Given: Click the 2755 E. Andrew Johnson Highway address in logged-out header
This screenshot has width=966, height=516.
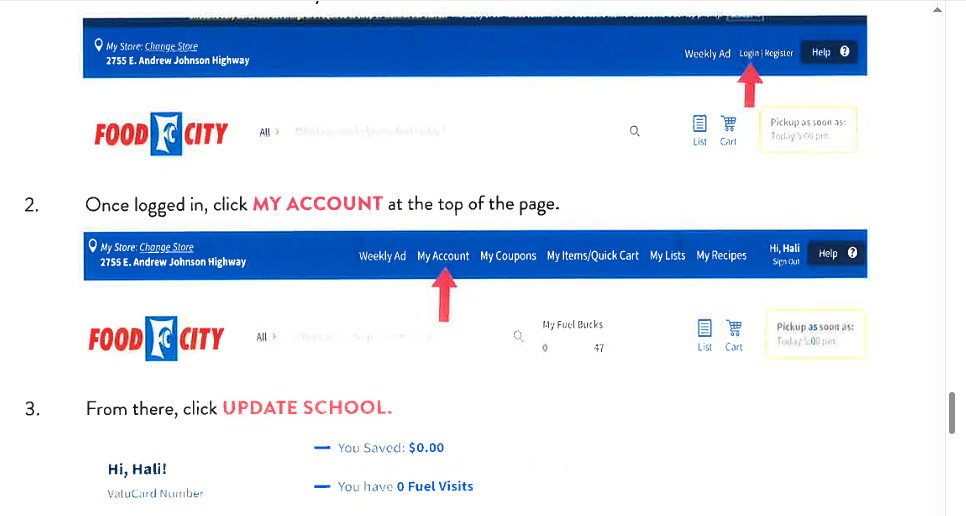Looking at the screenshot, I should click(x=177, y=60).
